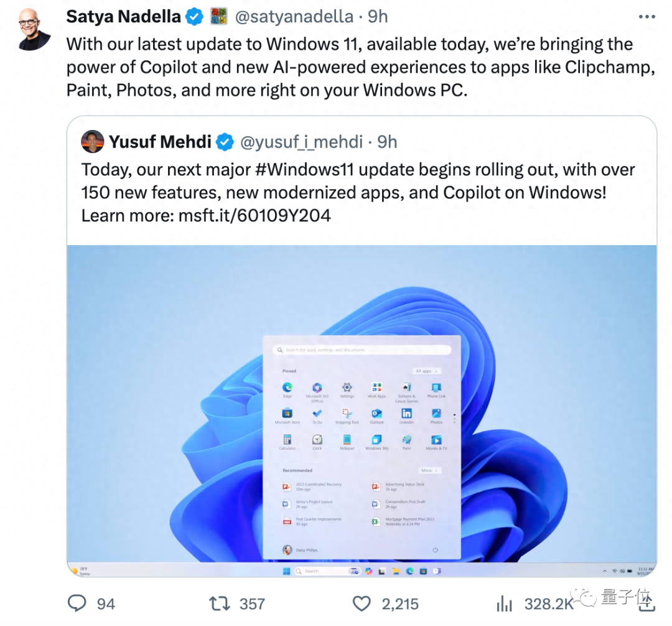The width and height of the screenshot is (672, 626).
Task: Launch Snipping Tool from pinned apps
Action: click(347, 414)
